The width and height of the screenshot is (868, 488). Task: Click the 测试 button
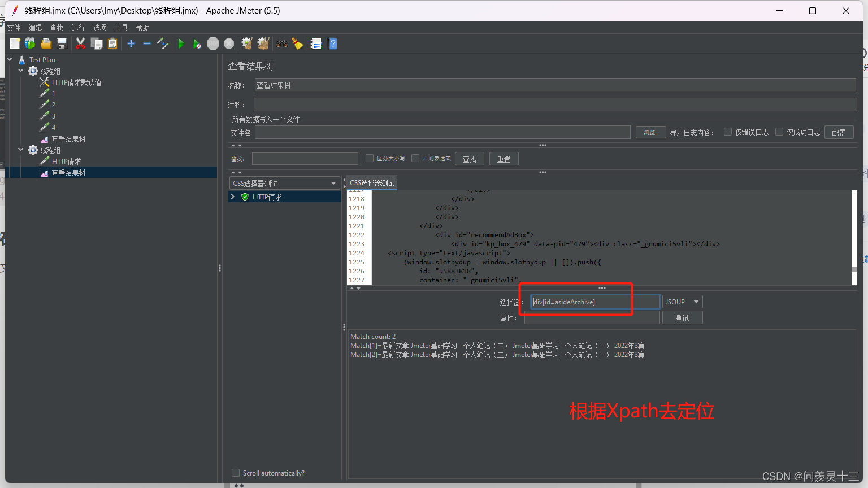[x=683, y=318]
